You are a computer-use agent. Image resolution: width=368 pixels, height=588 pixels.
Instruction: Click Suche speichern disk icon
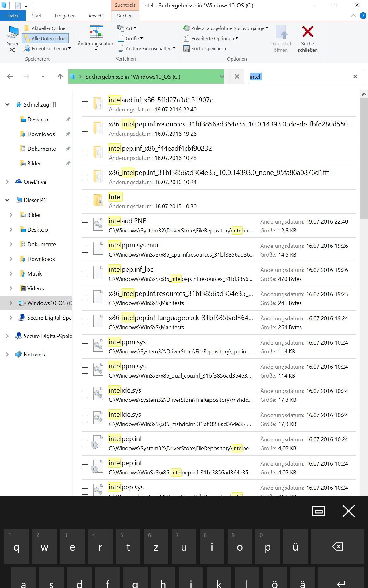(186, 48)
